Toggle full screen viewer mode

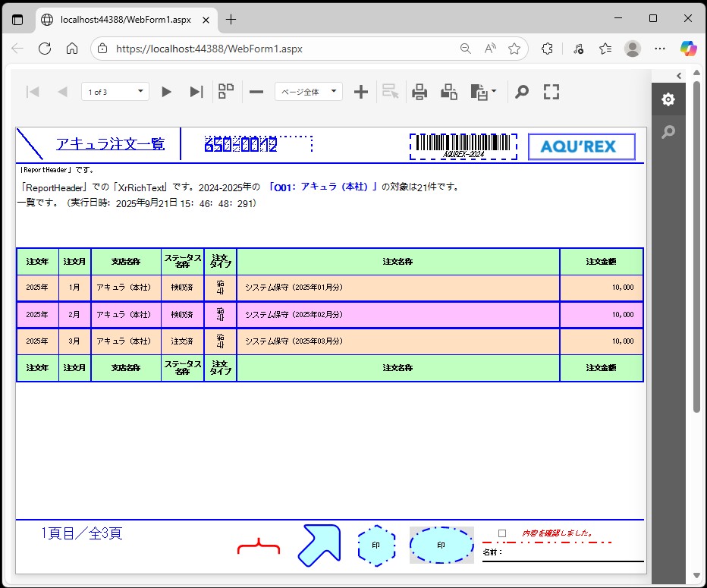(x=551, y=92)
